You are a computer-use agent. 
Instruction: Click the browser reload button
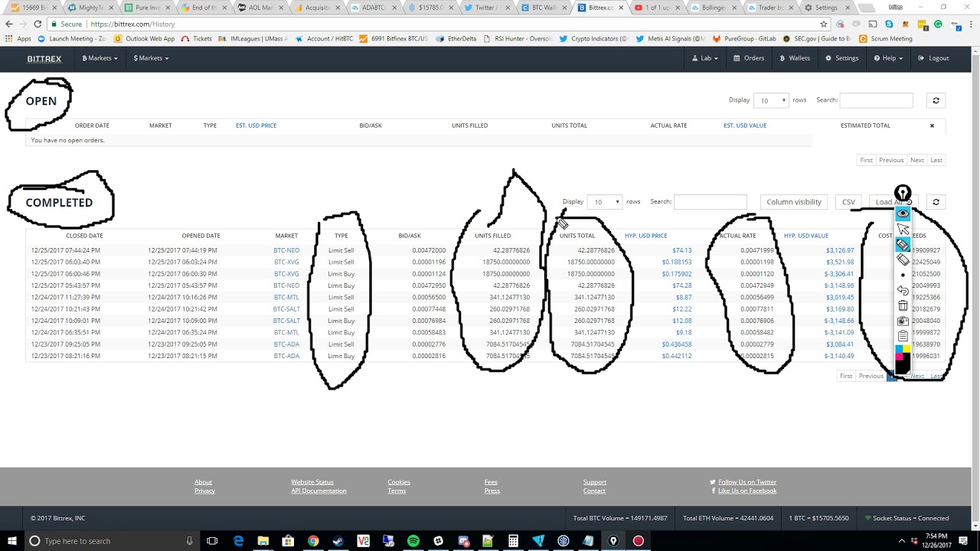coord(39,24)
